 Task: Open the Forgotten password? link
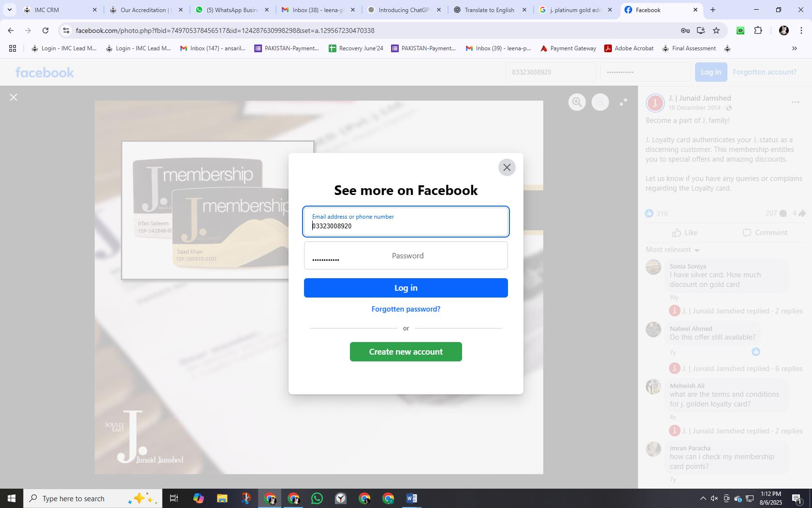click(406, 309)
